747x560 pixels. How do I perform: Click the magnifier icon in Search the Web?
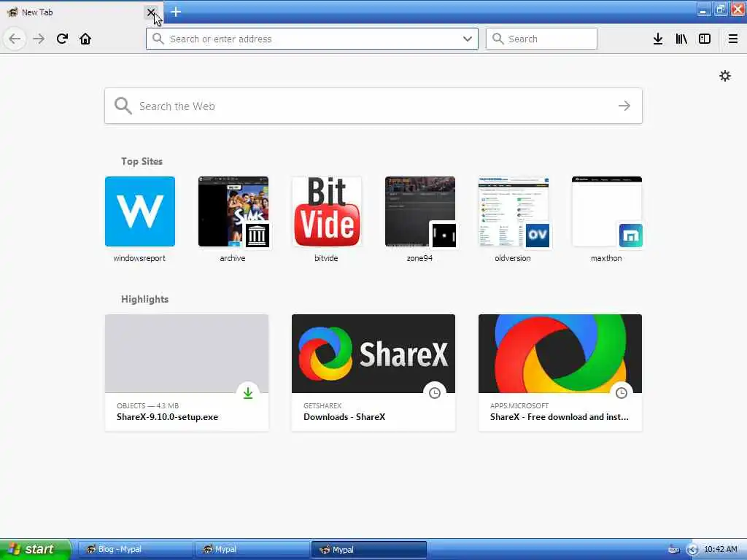tap(123, 106)
